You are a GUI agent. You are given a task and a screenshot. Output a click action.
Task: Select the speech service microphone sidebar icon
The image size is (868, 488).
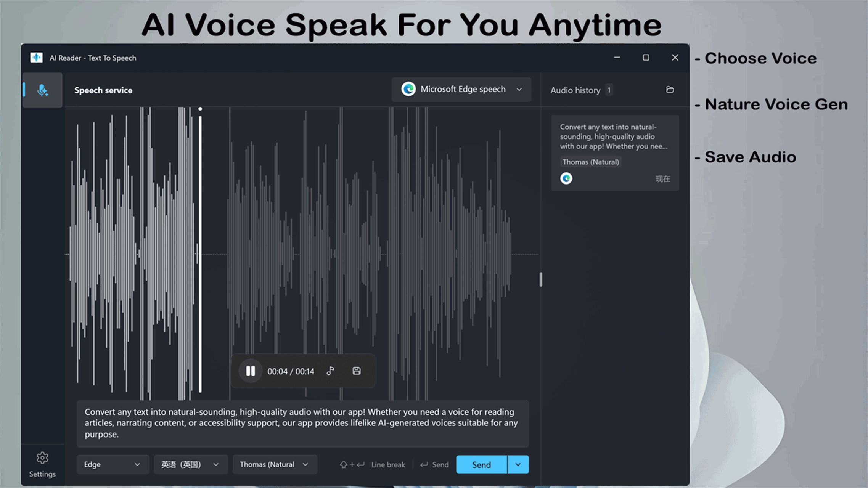pos(43,90)
